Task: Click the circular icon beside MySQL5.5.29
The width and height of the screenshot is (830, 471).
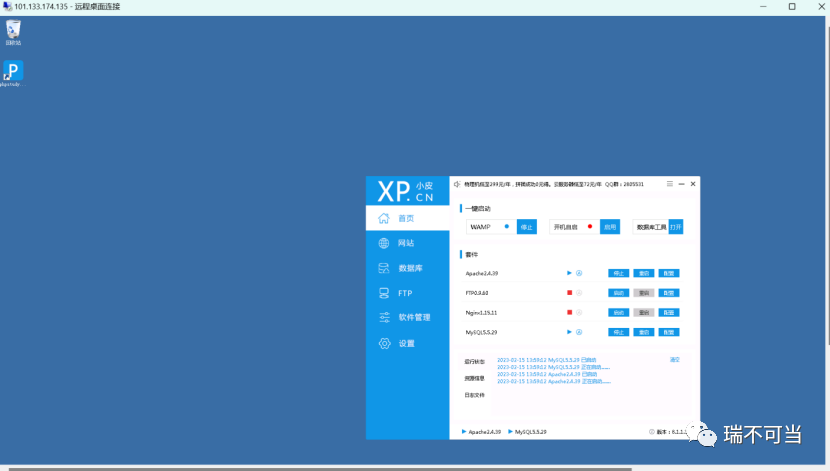Action: 579,332
